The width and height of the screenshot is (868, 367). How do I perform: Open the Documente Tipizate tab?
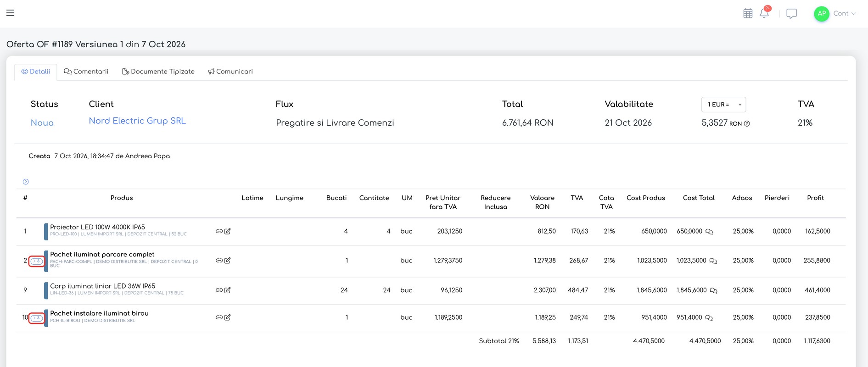click(x=158, y=72)
